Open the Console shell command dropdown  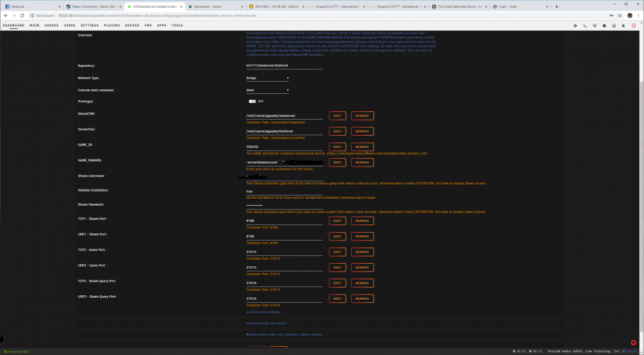tap(267, 90)
